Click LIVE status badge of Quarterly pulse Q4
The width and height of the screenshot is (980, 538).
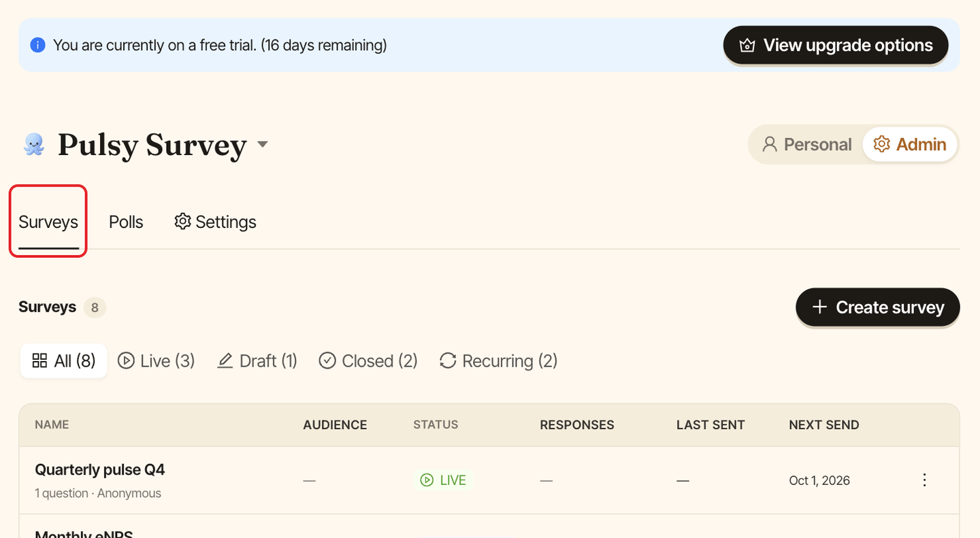pyautogui.click(x=443, y=480)
